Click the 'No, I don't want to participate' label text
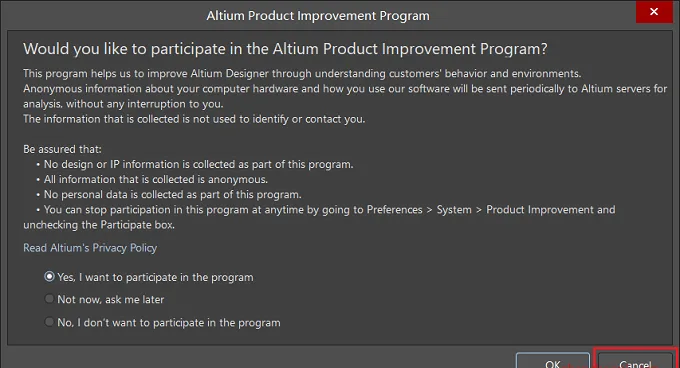Viewport: 680px width, 368px height. 169,323
